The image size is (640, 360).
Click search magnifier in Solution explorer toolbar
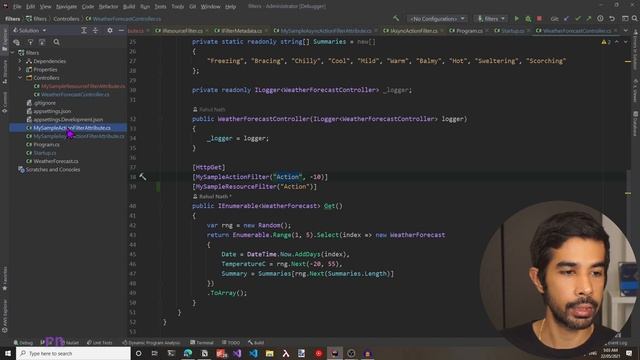tap(56, 42)
